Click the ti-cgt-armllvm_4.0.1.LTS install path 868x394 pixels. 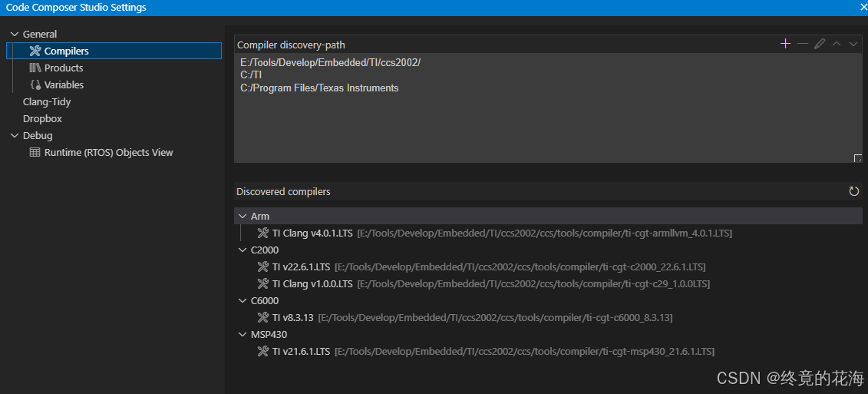coord(545,233)
